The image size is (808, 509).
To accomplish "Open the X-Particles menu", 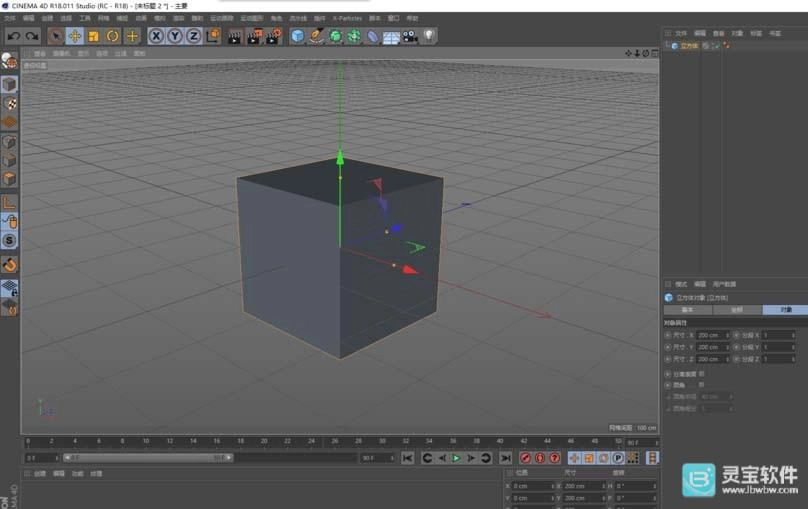I will (347, 19).
